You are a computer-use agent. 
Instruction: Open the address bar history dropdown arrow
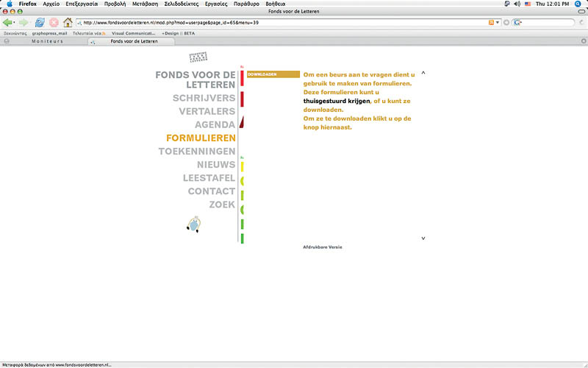coord(498,23)
